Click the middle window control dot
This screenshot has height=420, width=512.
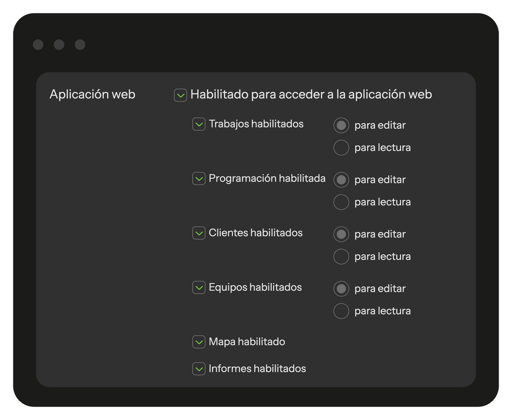[59, 45]
